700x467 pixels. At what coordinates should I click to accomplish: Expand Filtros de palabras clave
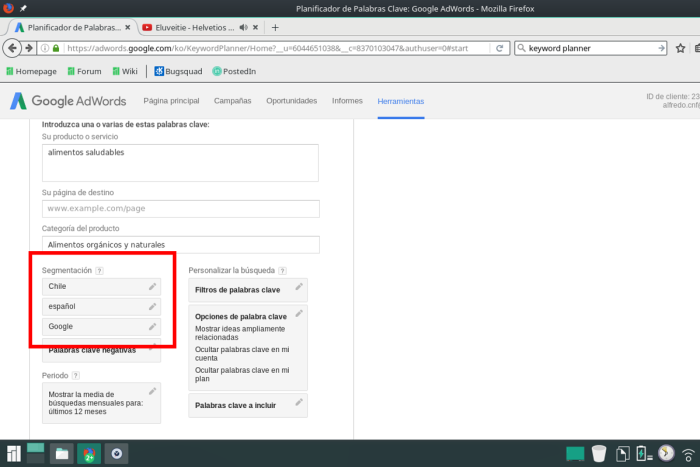click(x=248, y=290)
